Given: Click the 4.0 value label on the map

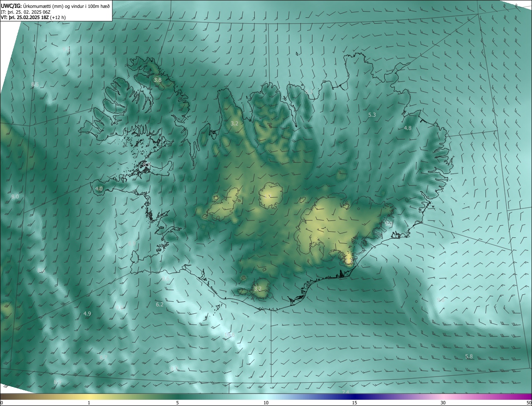Looking at the screenshot, I should (99, 188).
